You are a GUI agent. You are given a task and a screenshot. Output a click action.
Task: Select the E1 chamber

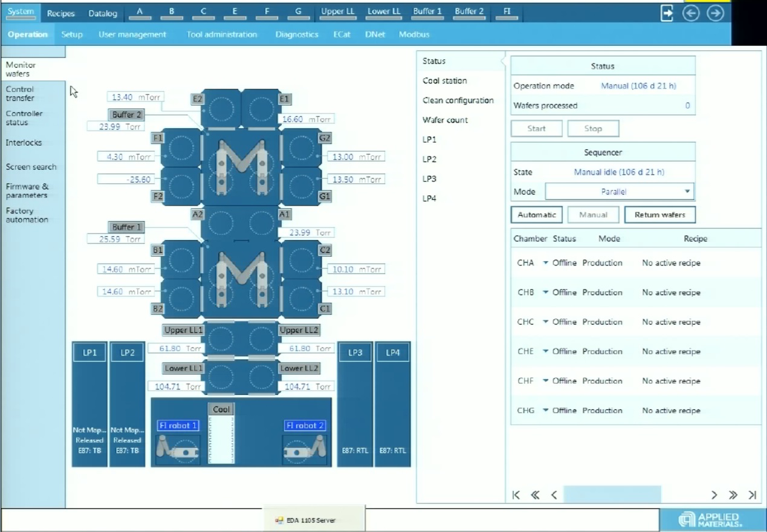(261, 109)
